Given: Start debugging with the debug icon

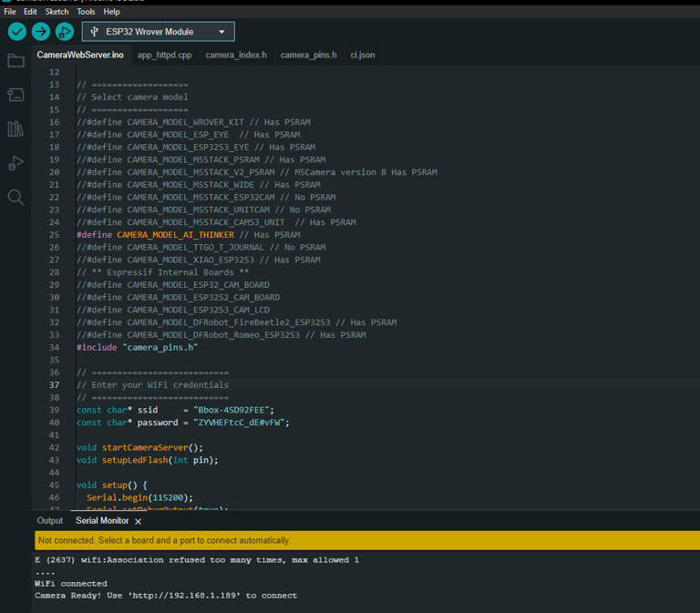Looking at the screenshot, I should [x=64, y=32].
